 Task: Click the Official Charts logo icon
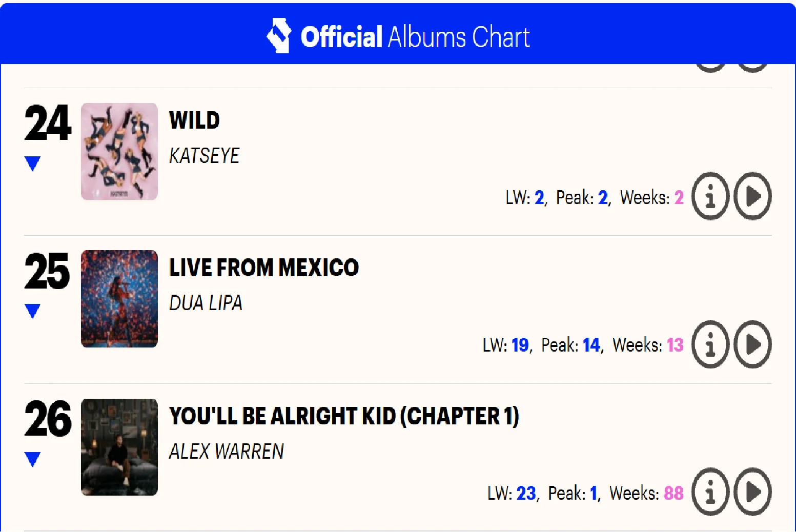tap(279, 36)
